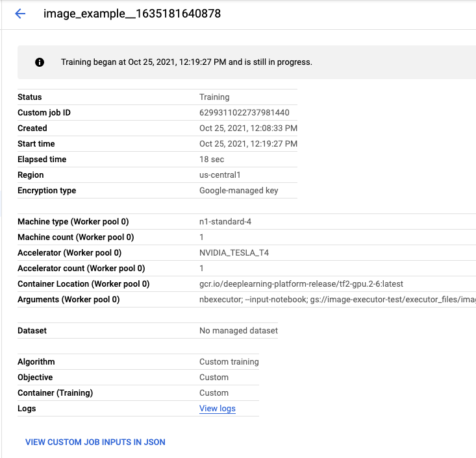Image resolution: width=476 pixels, height=458 pixels.
Task: Click the gcr.io container location value
Action: point(301,284)
